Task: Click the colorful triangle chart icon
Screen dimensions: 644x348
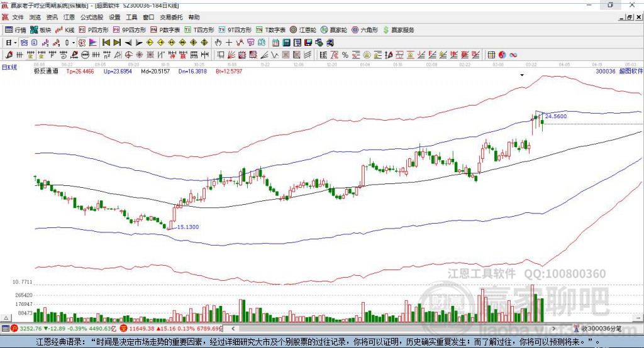Action: 93,43
